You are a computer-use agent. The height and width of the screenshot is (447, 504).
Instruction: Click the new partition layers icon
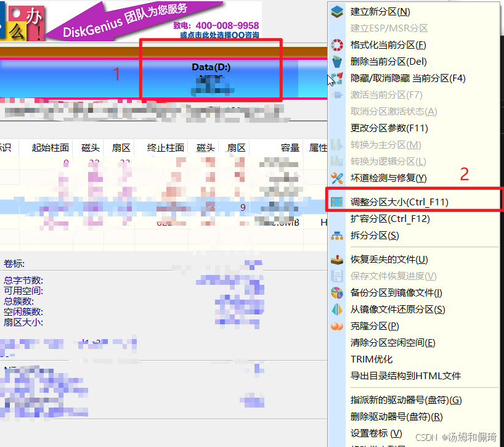coord(337,12)
